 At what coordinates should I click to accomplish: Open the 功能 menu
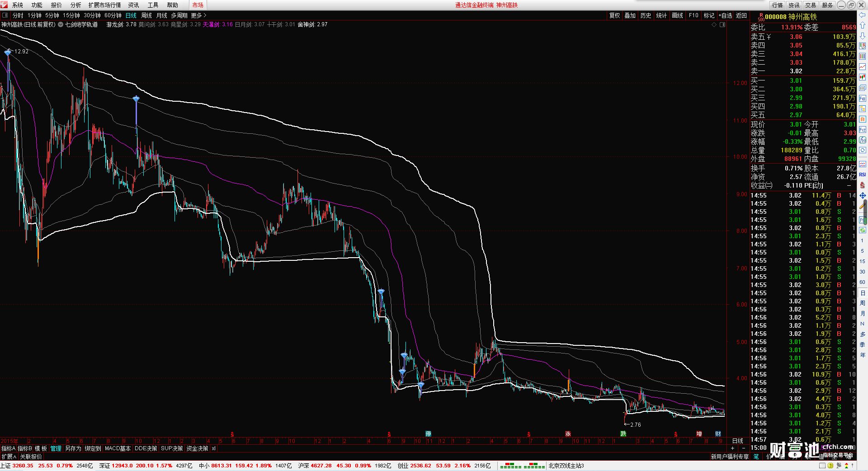[37, 5]
